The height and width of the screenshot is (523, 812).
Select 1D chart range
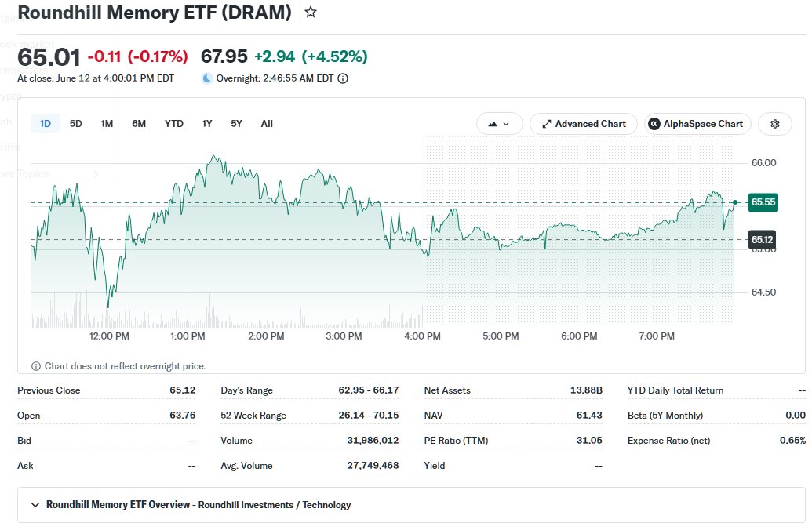tap(46, 124)
